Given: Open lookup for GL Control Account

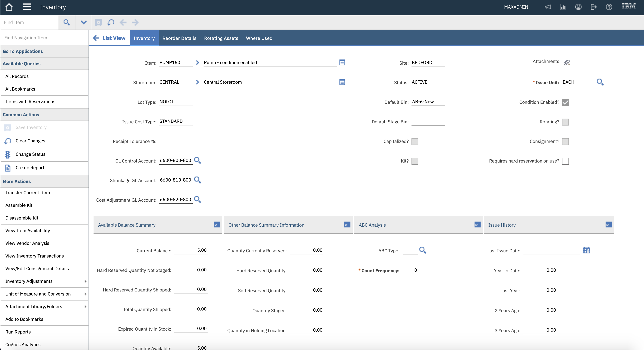Looking at the screenshot, I should [x=197, y=160].
